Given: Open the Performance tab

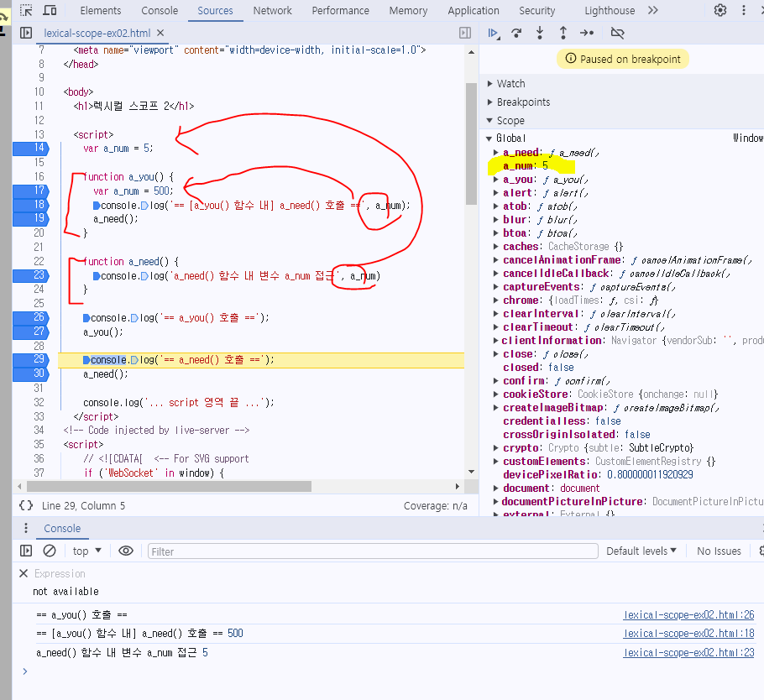Looking at the screenshot, I should pos(340,10).
